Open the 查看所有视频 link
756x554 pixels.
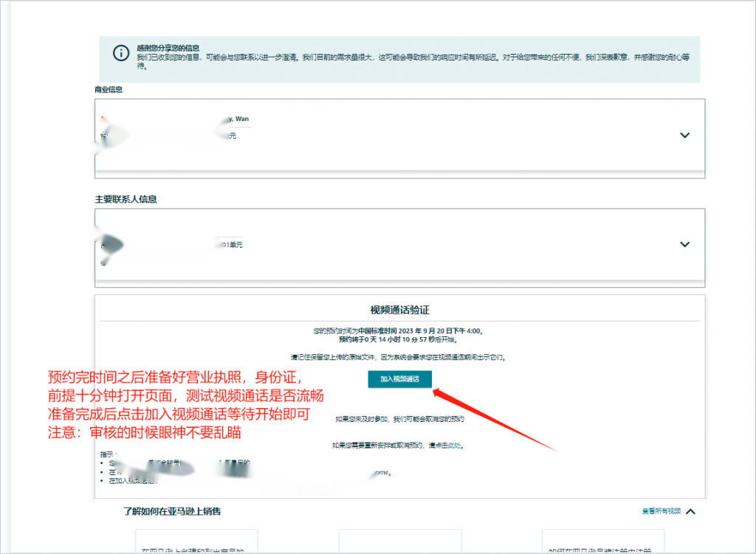tap(661, 511)
